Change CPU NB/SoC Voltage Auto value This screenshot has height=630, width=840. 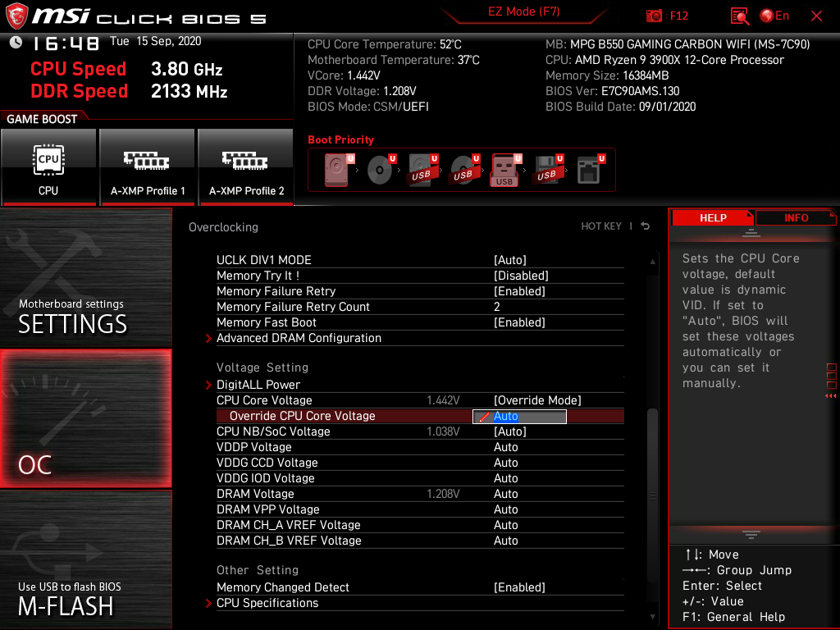[510, 431]
